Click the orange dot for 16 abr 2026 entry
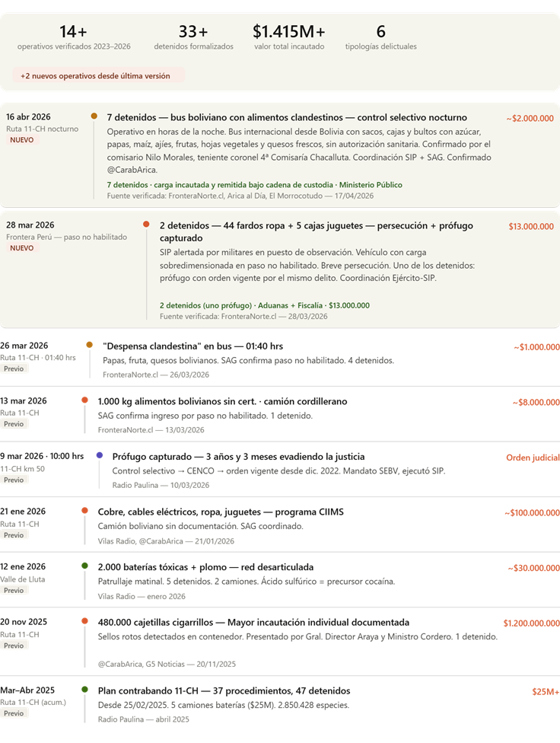This screenshot has width=560, height=743. 94,116
